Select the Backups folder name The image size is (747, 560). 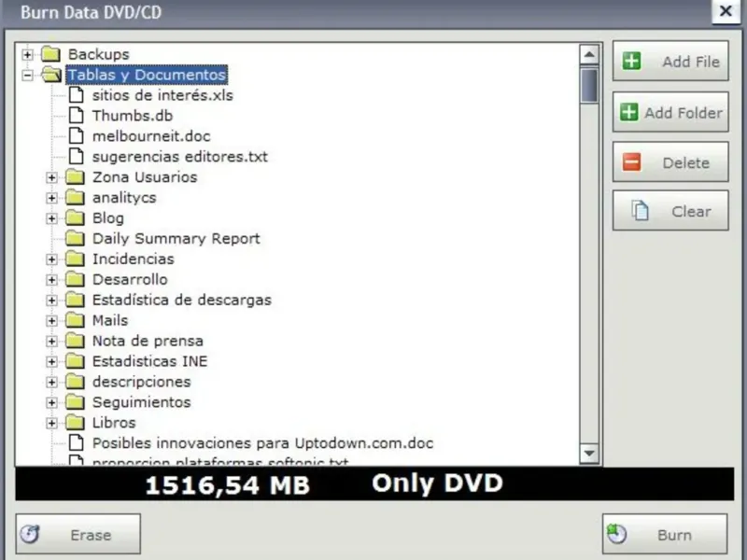coord(99,54)
